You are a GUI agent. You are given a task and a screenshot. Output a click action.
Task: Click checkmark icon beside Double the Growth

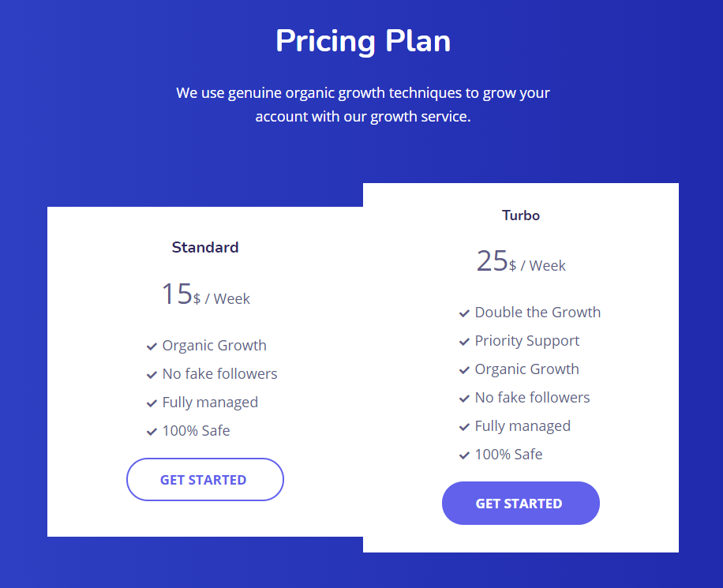click(x=464, y=313)
